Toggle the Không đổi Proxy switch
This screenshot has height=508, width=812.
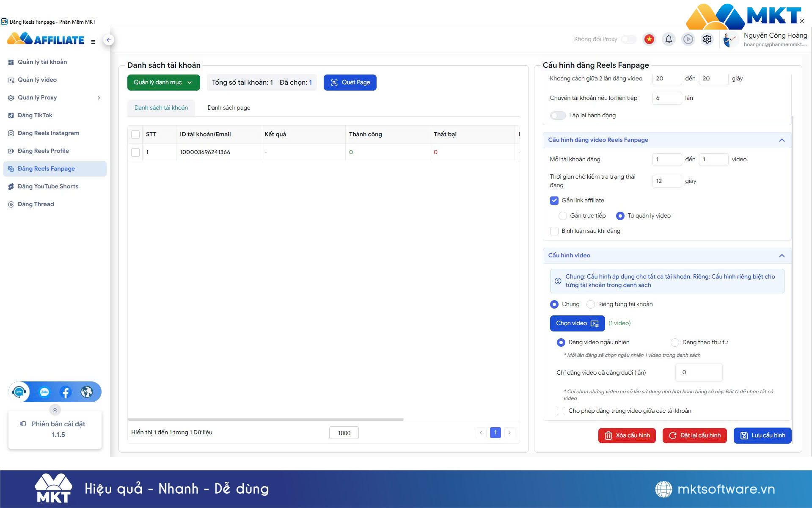click(x=629, y=39)
